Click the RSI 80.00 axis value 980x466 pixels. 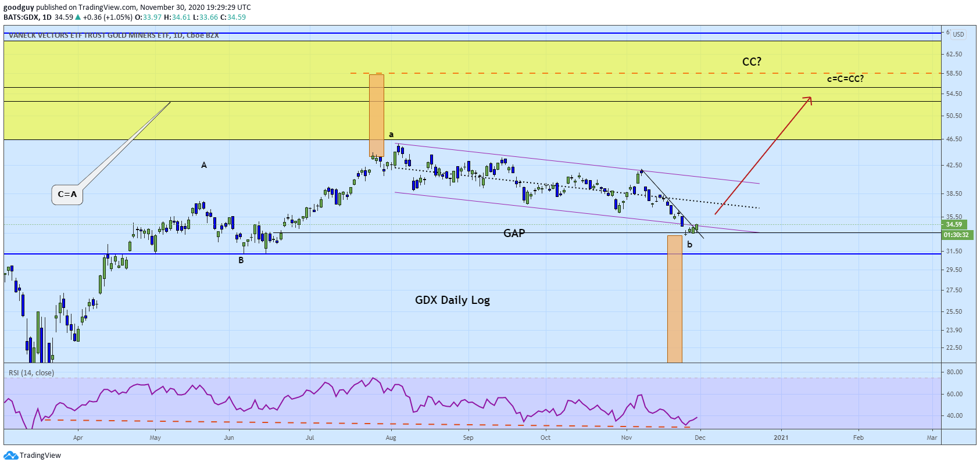tap(954, 372)
